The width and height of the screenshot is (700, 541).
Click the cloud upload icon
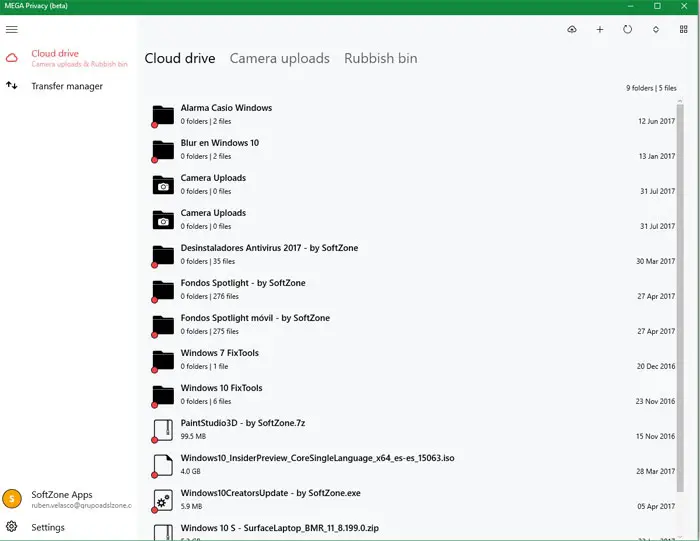click(x=572, y=30)
